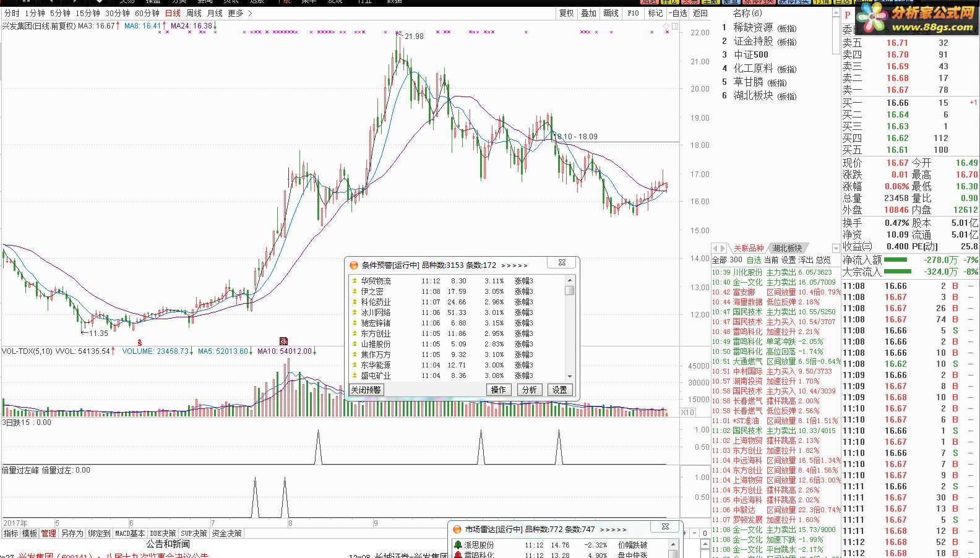Screen dimensions: 980x558
Task: Select the 日线 daily period
Action: 173,13
